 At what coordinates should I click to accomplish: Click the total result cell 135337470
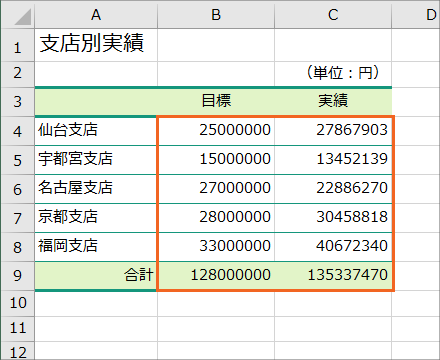pos(333,276)
